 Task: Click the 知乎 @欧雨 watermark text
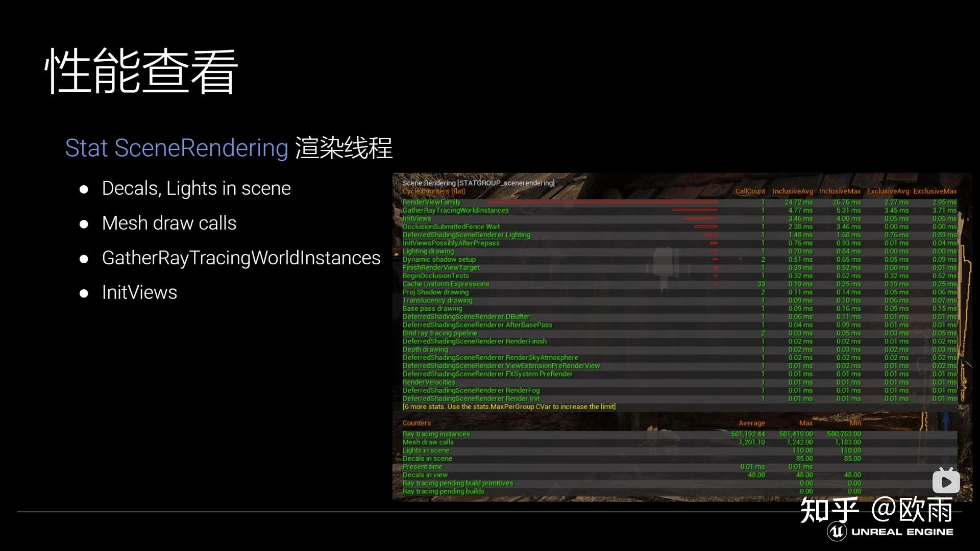pos(876,510)
